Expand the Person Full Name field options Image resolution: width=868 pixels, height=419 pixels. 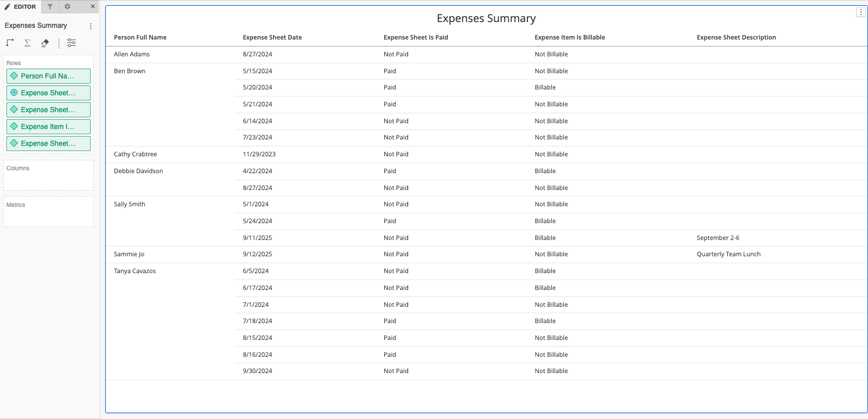pos(48,76)
